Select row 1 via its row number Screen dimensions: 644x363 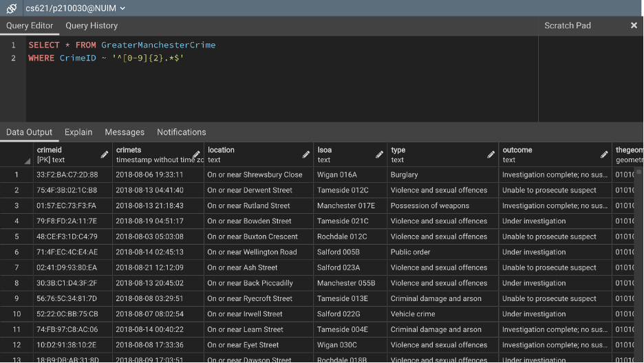(17, 175)
